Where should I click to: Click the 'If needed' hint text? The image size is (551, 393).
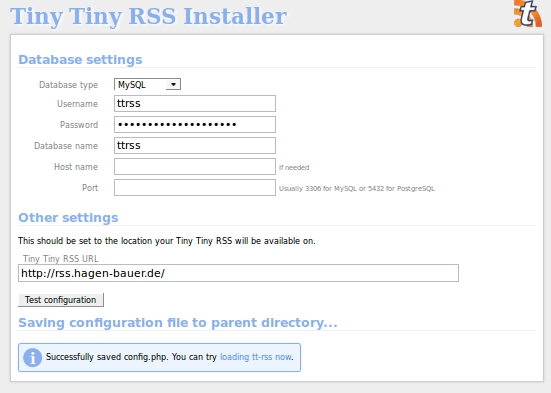point(294,168)
